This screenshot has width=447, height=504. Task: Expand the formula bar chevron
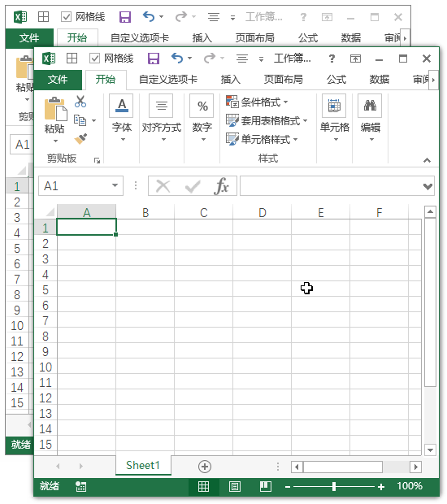click(427, 186)
